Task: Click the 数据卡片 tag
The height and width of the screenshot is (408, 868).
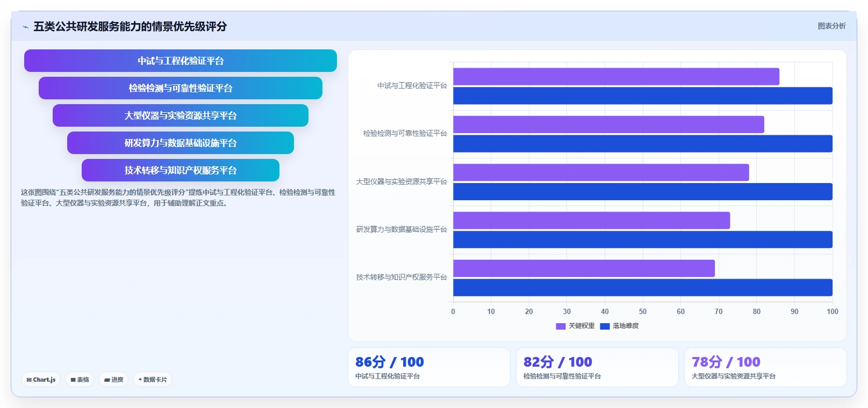Action: coord(153,380)
